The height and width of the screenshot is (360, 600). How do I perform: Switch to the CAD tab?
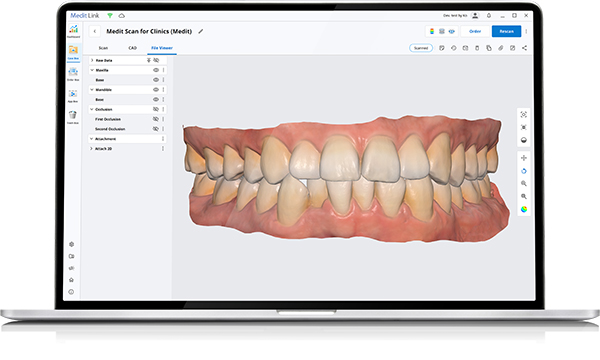coord(132,48)
